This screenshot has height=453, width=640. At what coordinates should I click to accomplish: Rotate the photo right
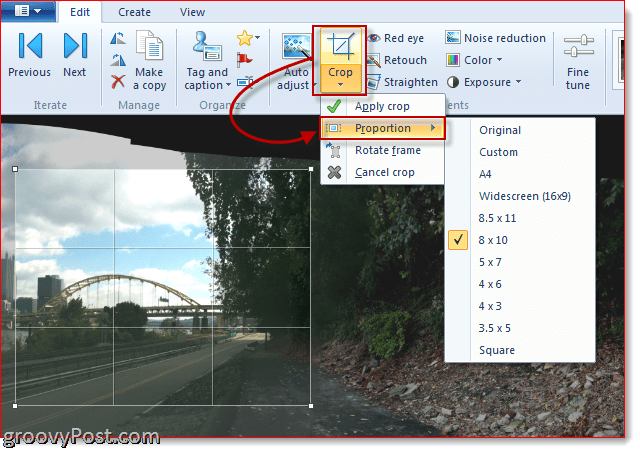click(118, 60)
